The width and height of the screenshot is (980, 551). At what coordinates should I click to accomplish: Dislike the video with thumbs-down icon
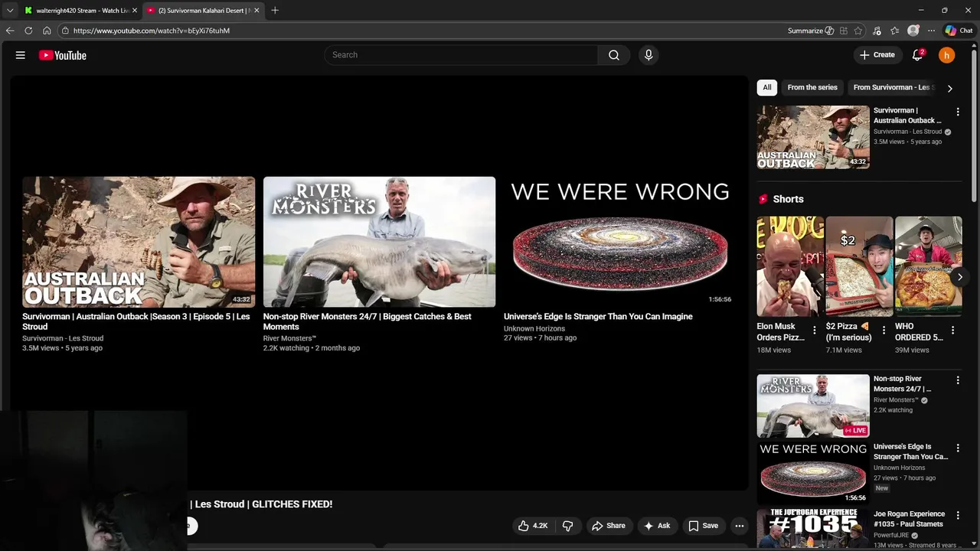click(567, 526)
